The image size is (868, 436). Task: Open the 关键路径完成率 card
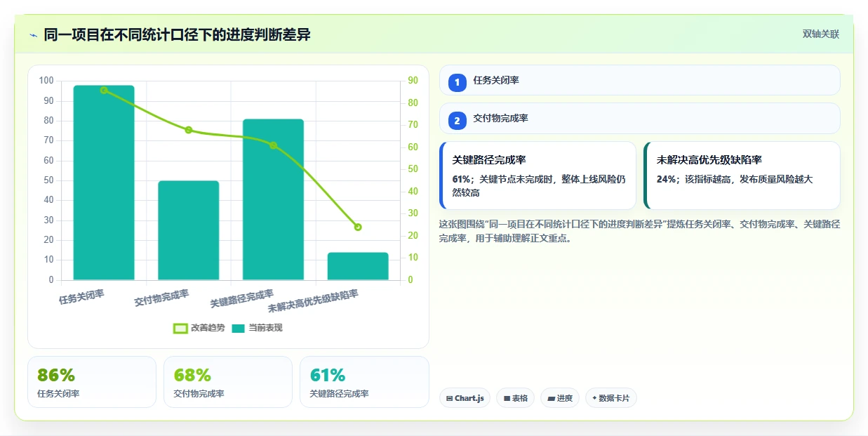click(x=538, y=176)
